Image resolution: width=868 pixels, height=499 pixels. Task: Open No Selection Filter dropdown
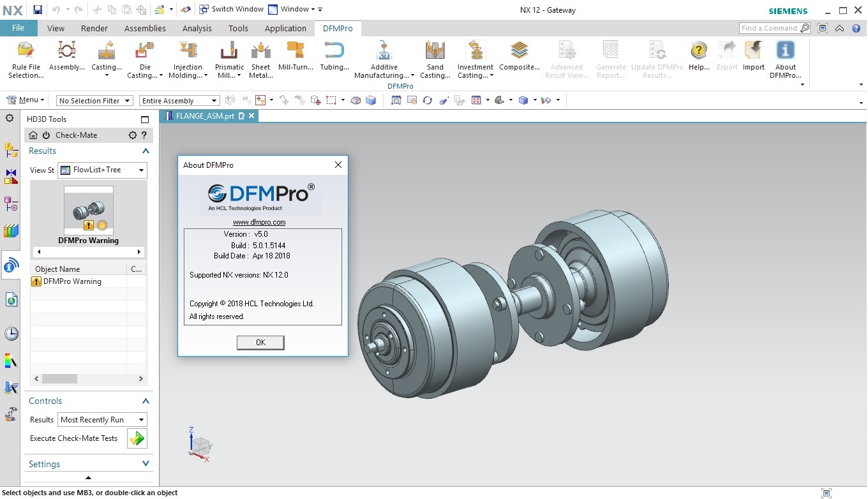[94, 101]
